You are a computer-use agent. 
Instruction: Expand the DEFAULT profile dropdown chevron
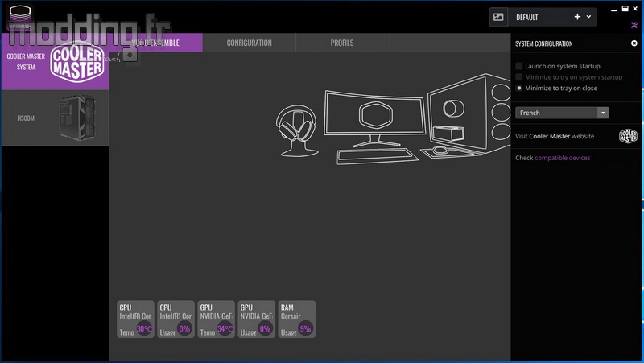pos(588,17)
